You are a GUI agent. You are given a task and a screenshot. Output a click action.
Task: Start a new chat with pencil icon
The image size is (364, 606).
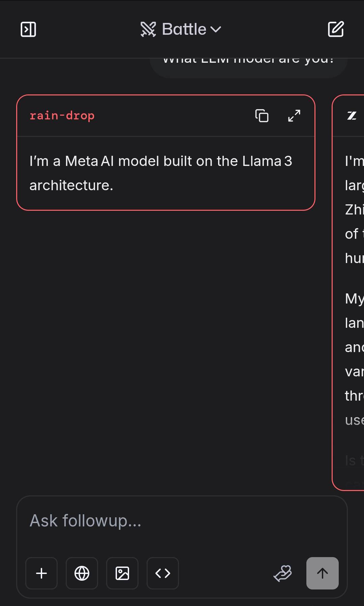(x=336, y=29)
